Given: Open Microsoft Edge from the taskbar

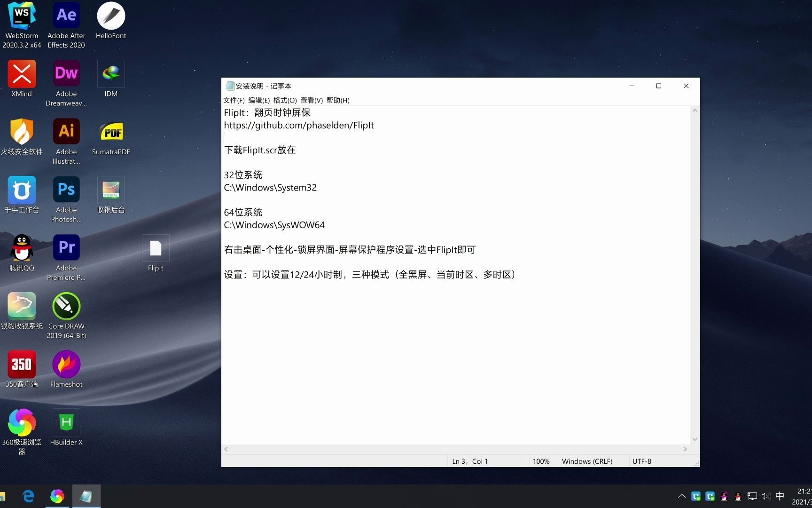Looking at the screenshot, I should point(29,496).
